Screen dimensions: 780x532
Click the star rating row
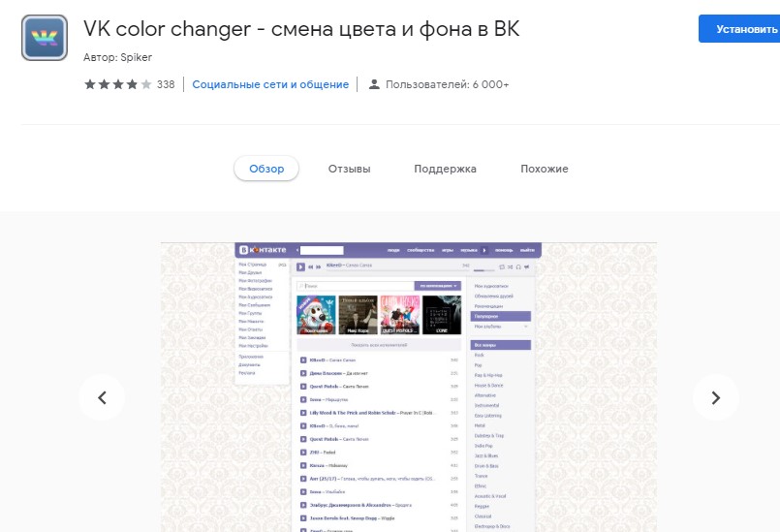(118, 84)
